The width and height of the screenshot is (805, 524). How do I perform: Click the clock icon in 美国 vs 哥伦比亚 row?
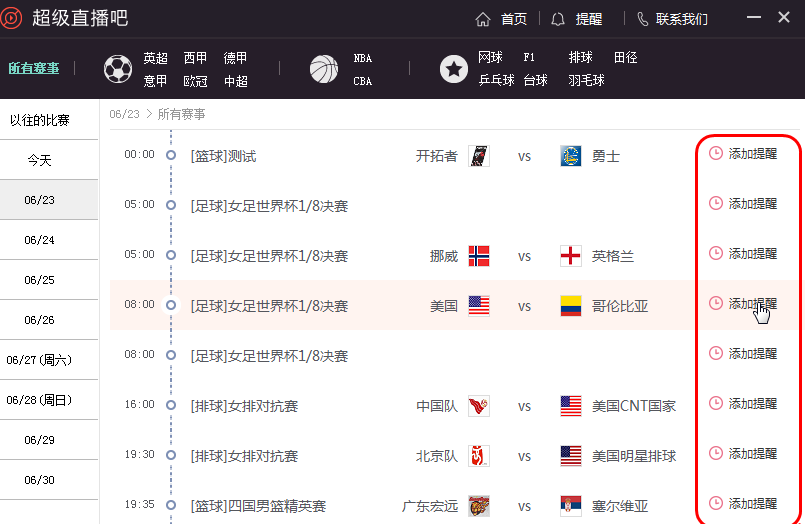[716, 303]
